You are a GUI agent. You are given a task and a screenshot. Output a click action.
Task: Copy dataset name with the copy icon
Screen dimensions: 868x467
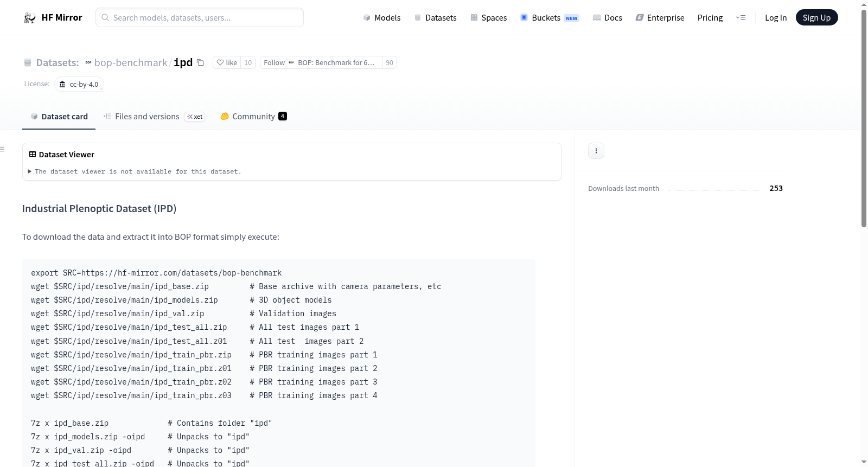point(200,62)
